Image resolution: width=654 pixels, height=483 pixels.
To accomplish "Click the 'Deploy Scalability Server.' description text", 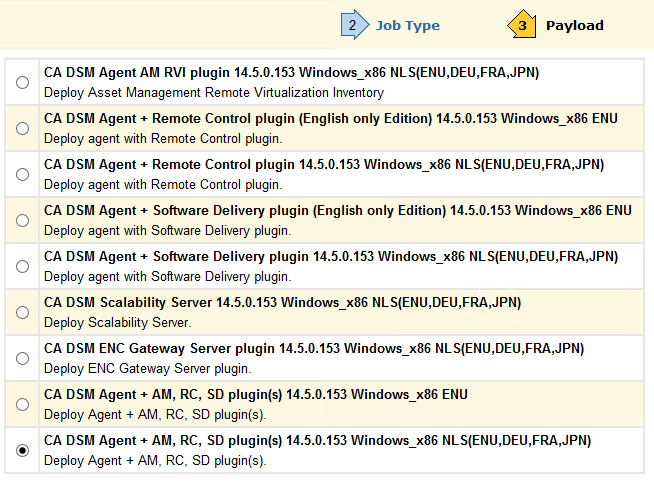I will click(117, 323).
